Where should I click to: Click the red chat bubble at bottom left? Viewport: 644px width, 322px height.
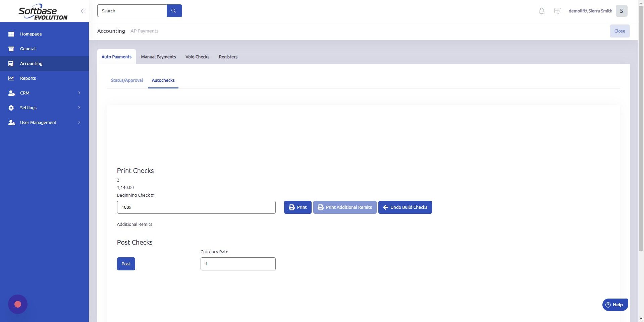click(x=17, y=304)
